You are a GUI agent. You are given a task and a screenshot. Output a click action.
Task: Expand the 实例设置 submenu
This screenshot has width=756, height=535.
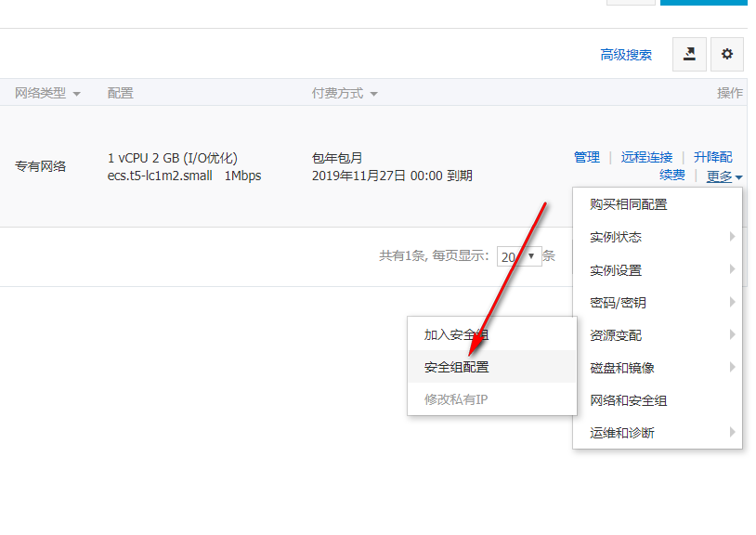pyautogui.click(x=658, y=270)
